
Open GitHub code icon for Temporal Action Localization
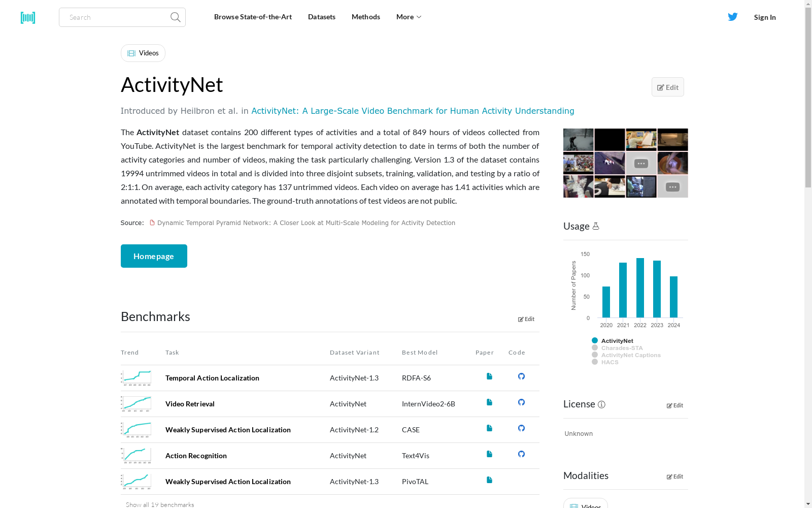pyautogui.click(x=521, y=376)
